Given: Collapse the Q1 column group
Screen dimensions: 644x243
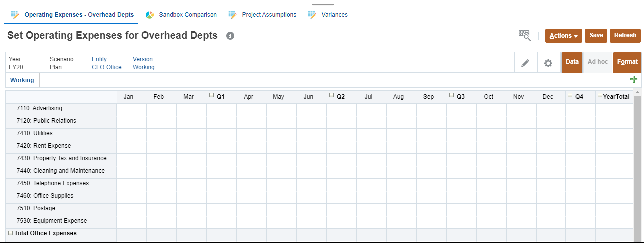Looking at the screenshot, I should tap(212, 95).
